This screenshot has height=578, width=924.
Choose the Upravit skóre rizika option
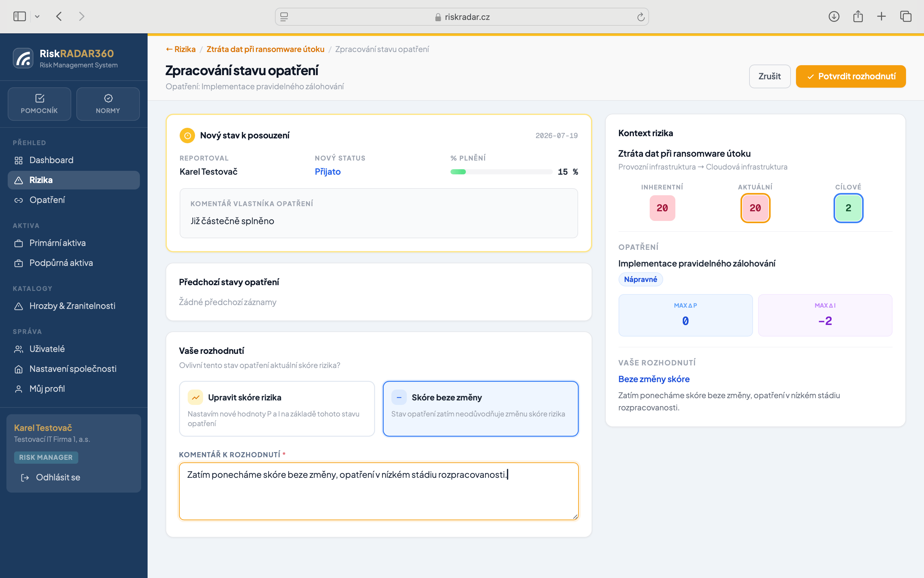[x=277, y=409]
